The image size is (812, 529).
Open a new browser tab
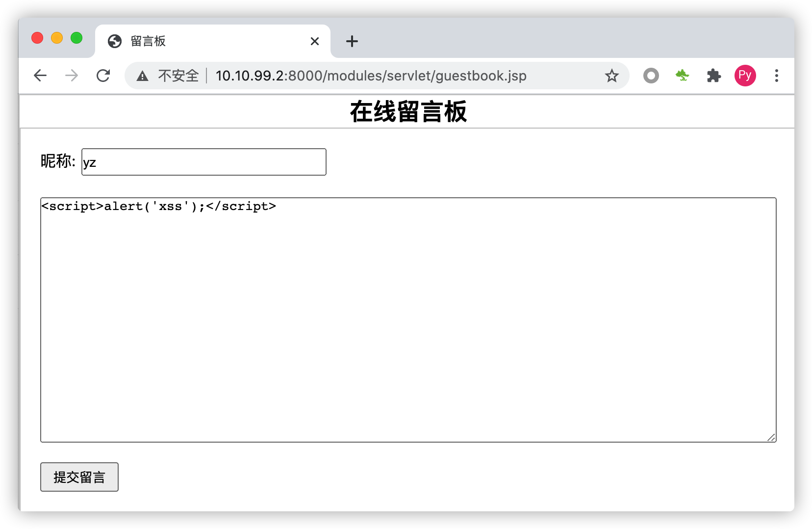[x=352, y=41]
